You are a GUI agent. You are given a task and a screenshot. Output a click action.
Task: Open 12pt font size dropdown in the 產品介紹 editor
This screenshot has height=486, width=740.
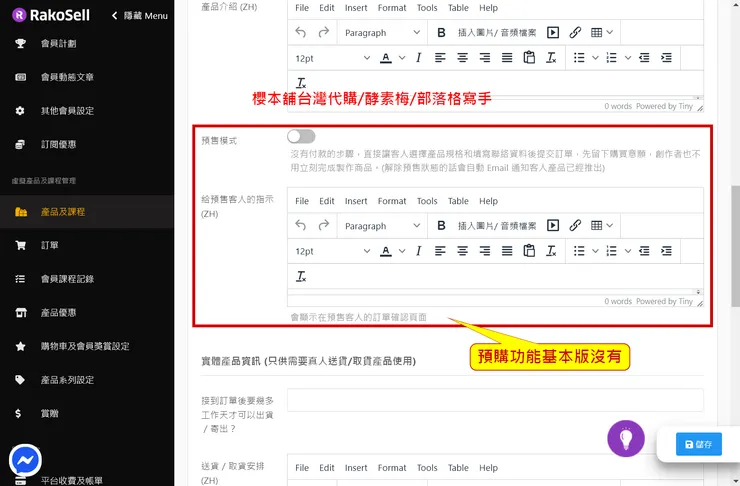(332, 58)
